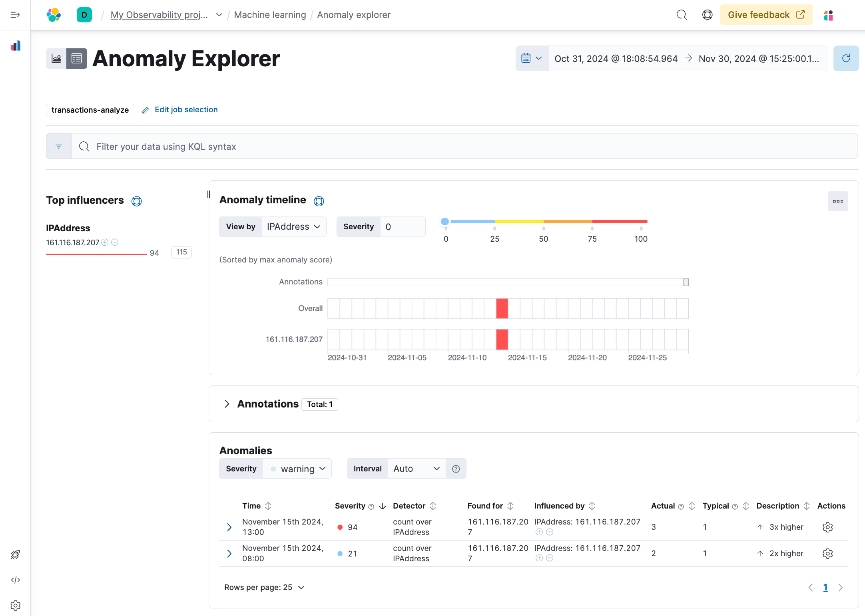Image resolution: width=865 pixels, height=616 pixels.
Task: Add filter for influencer 161.116.187.207
Action: [x=105, y=242]
